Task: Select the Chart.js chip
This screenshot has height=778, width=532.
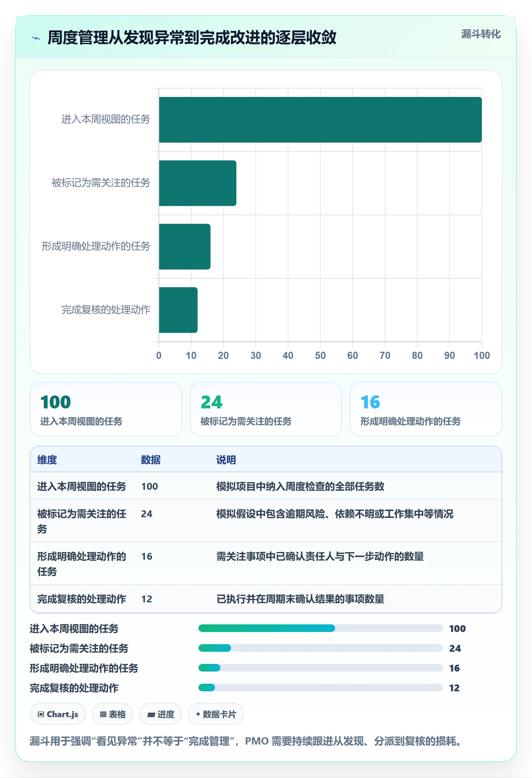Action: tap(58, 714)
